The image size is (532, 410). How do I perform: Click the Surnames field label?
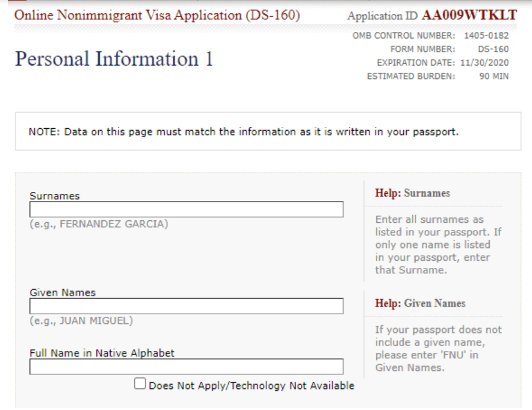coord(55,196)
